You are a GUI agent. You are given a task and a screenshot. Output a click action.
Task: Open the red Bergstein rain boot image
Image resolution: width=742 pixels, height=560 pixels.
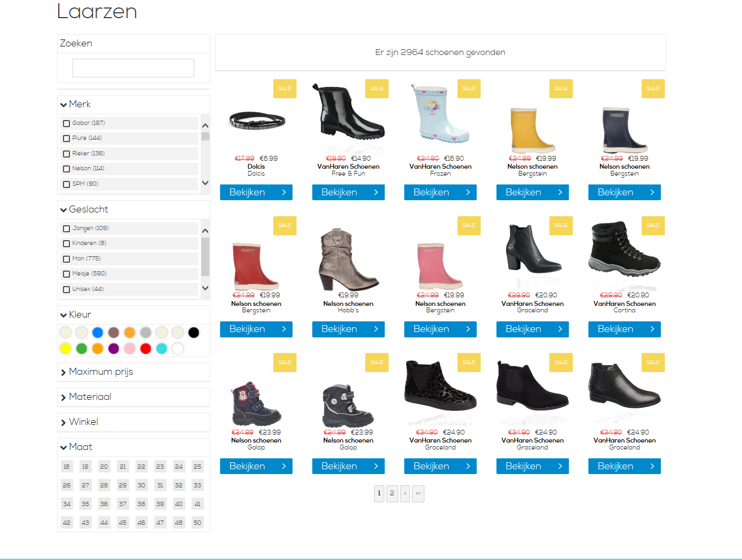256,266
